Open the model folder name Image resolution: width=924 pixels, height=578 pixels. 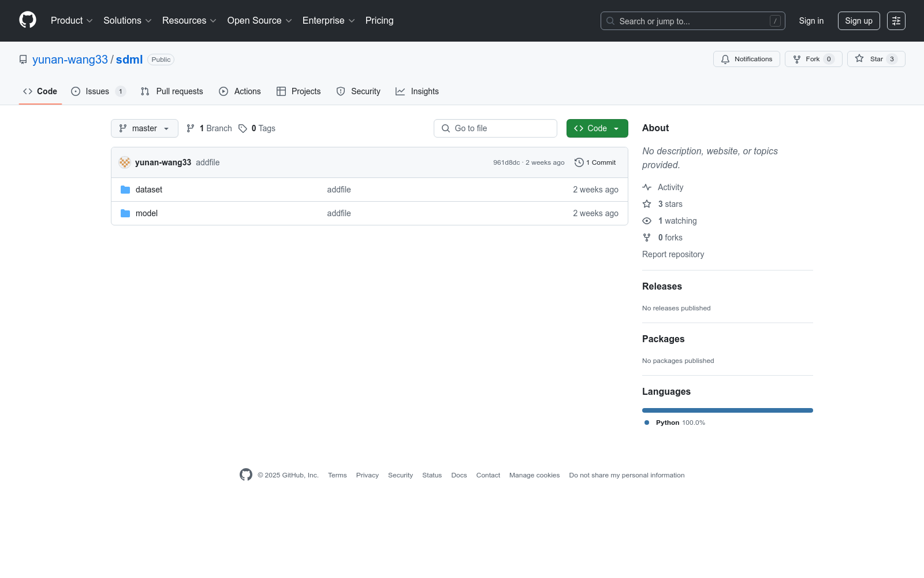[147, 213]
